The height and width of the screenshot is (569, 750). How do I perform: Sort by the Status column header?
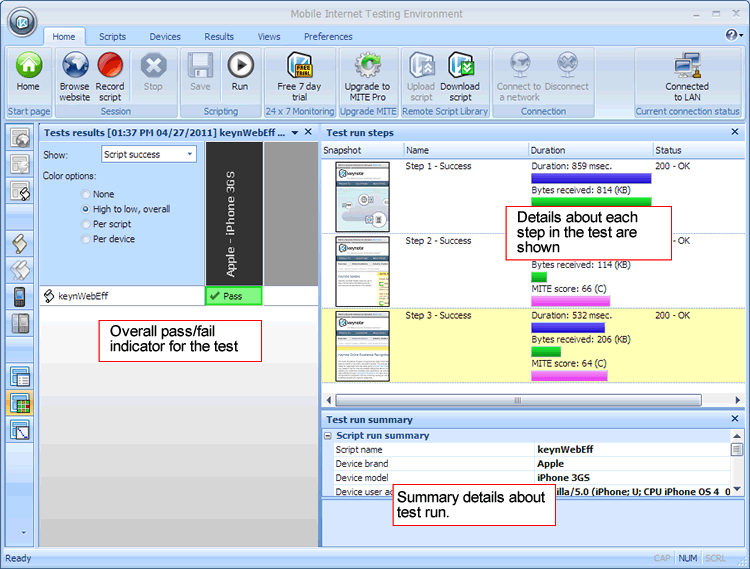(x=699, y=150)
